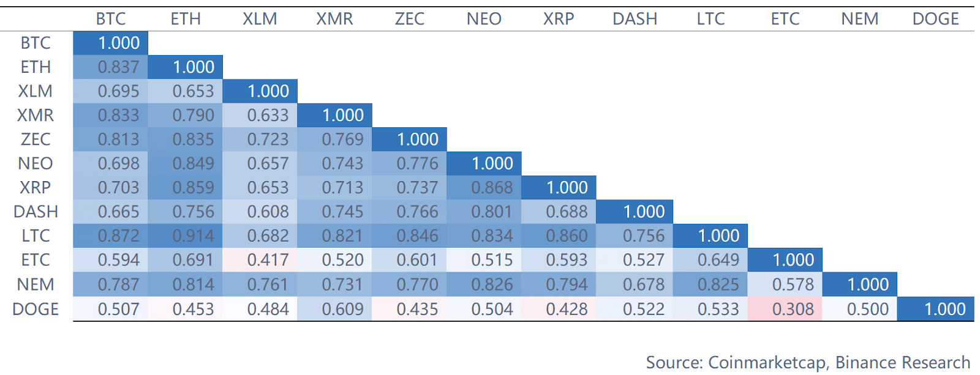
Task: Click the Source: Coinmarketcap, Binance Research text
Action: tap(808, 362)
